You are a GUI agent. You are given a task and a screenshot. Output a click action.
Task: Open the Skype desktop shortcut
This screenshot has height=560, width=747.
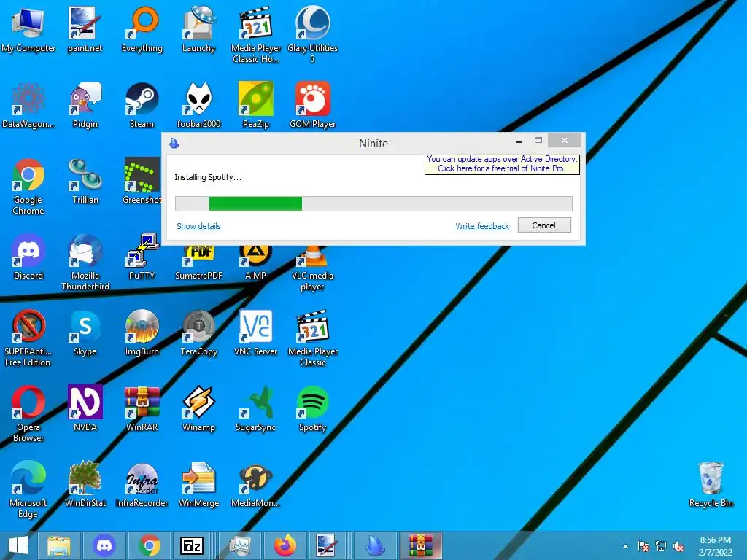[85, 333]
